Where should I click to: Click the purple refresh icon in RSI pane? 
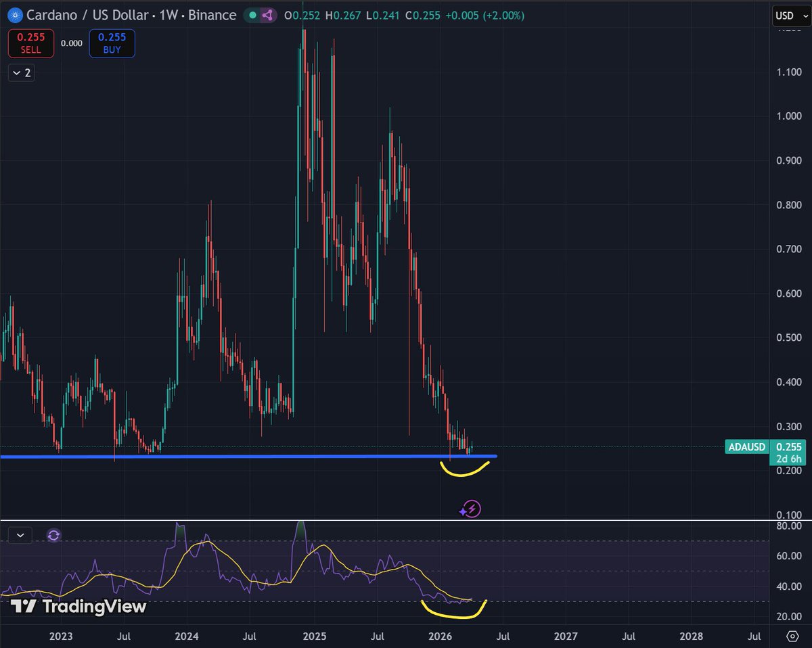(54, 535)
